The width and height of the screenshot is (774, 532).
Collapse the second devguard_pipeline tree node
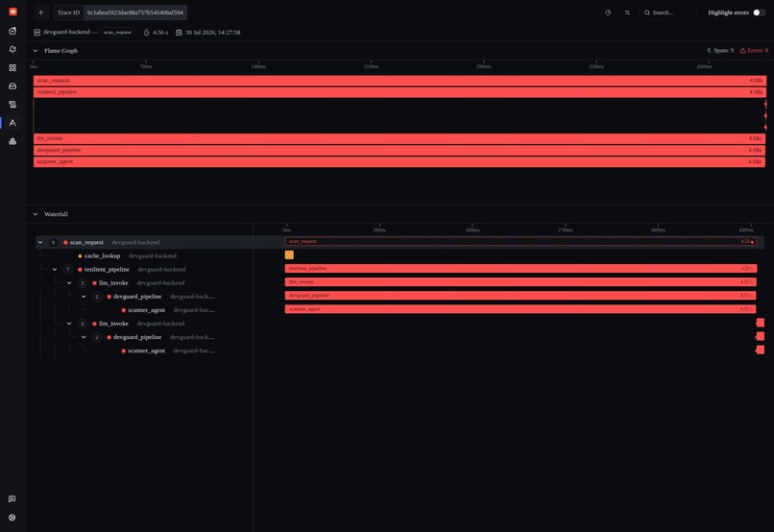coord(84,337)
